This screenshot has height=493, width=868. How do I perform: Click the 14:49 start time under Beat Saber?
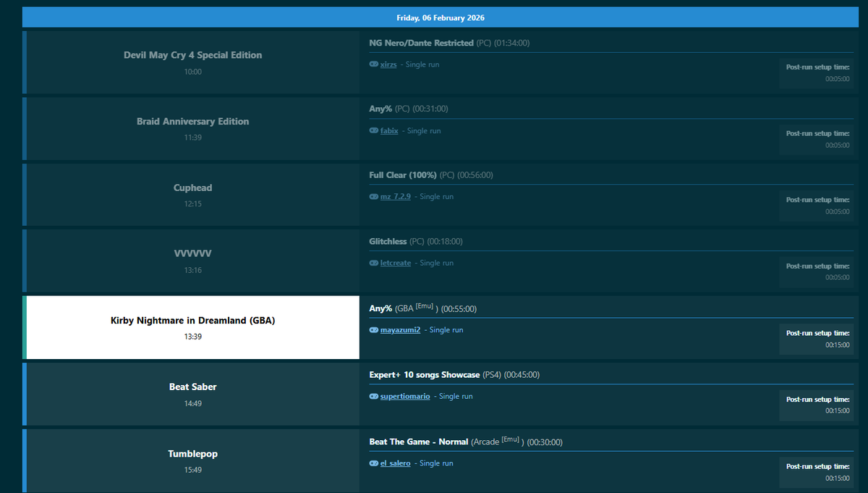click(x=193, y=403)
